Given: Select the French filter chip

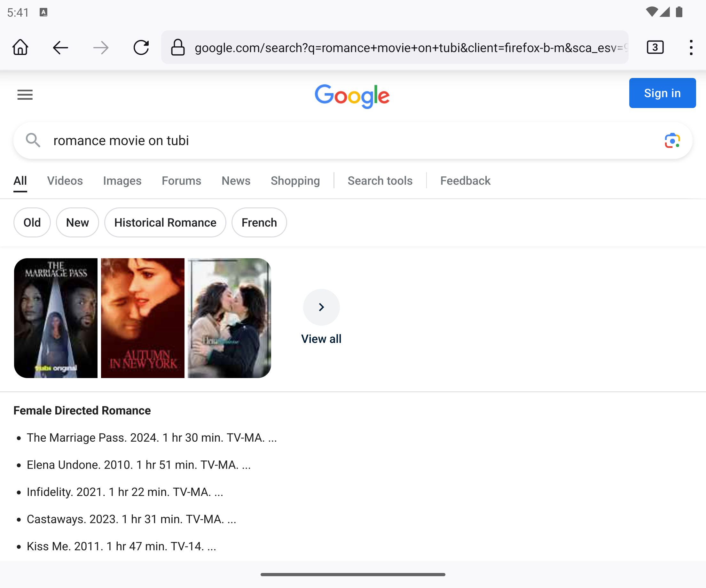Looking at the screenshot, I should (x=259, y=222).
